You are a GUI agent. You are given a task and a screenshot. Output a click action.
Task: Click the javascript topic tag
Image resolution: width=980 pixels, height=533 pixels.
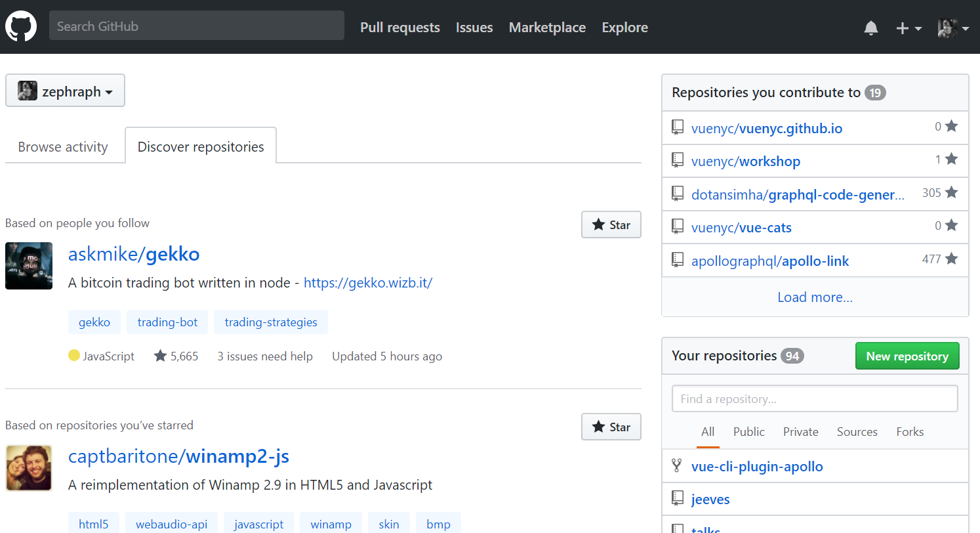click(x=258, y=524)
